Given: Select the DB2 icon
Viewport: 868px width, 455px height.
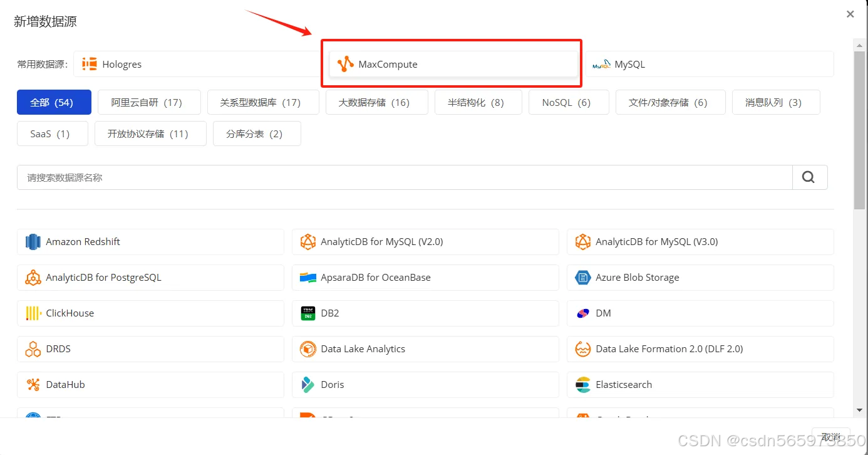Looking at the screenshot, I should coord(307,313).
